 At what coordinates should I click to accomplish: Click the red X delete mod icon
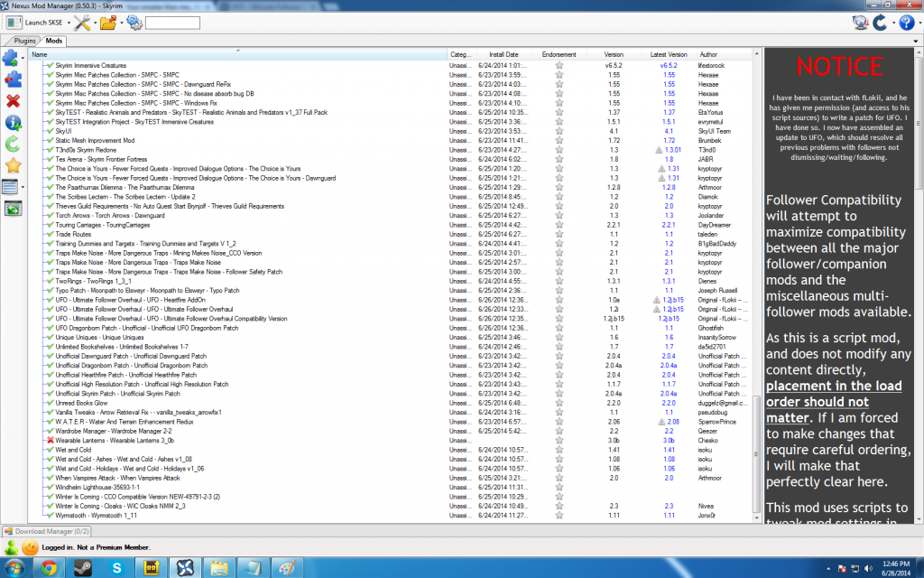(x=13, y=100)
